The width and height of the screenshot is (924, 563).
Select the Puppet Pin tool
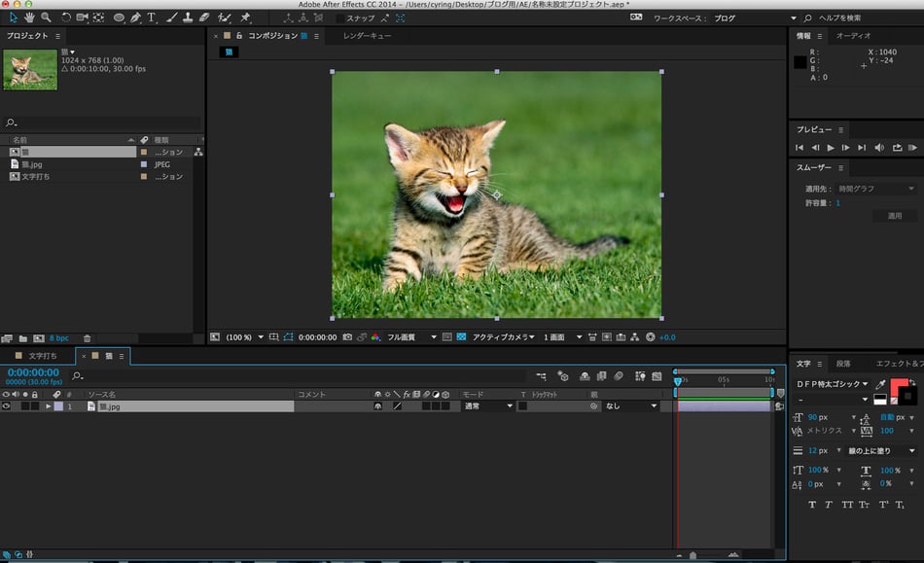pyautogui.click(x=245, y=18)
